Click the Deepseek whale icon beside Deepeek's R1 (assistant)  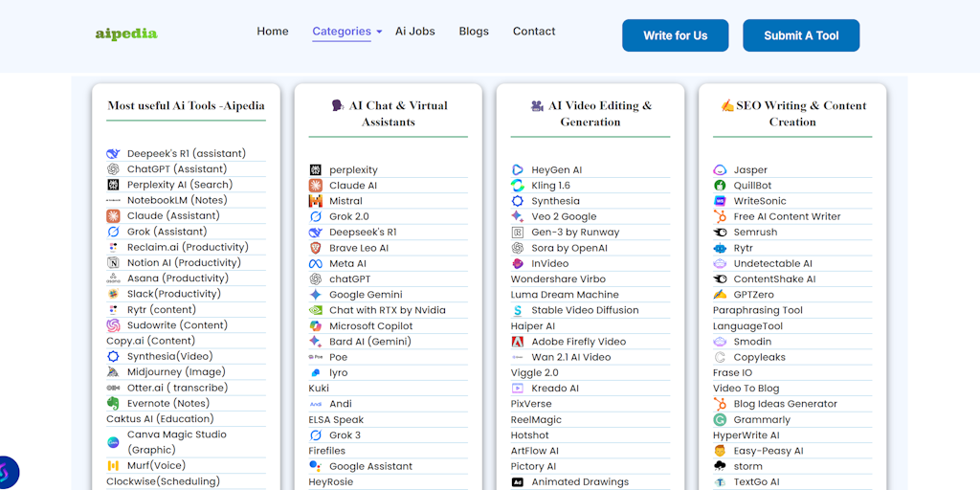click(113, 154)
